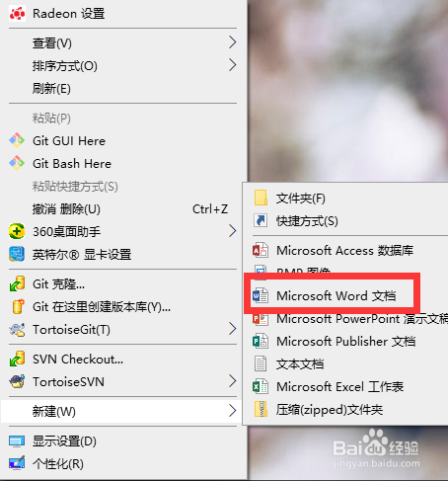Select 360桌面助手 label

[66, 232]
